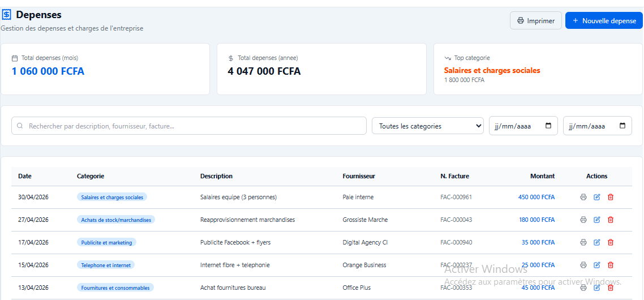Click the Depenses dollar page icon

point(7,15)
